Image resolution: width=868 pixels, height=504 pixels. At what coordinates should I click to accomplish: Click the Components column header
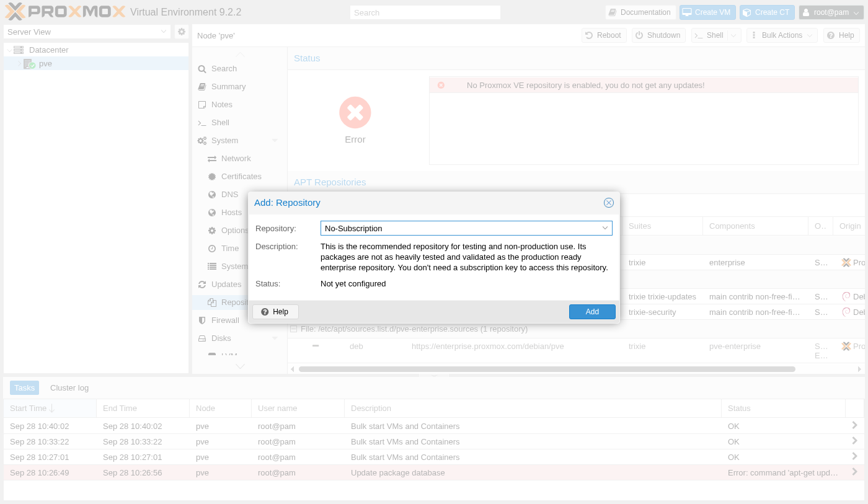755,226
